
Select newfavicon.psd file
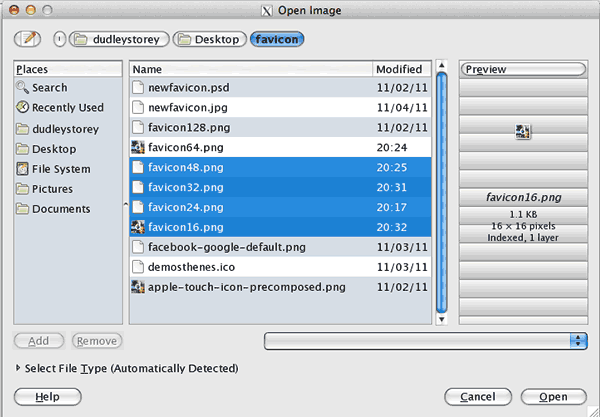coord(280,88)
